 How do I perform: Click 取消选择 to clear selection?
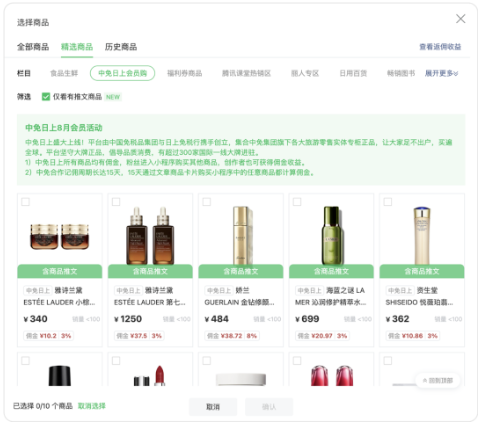tap(92, 406)
